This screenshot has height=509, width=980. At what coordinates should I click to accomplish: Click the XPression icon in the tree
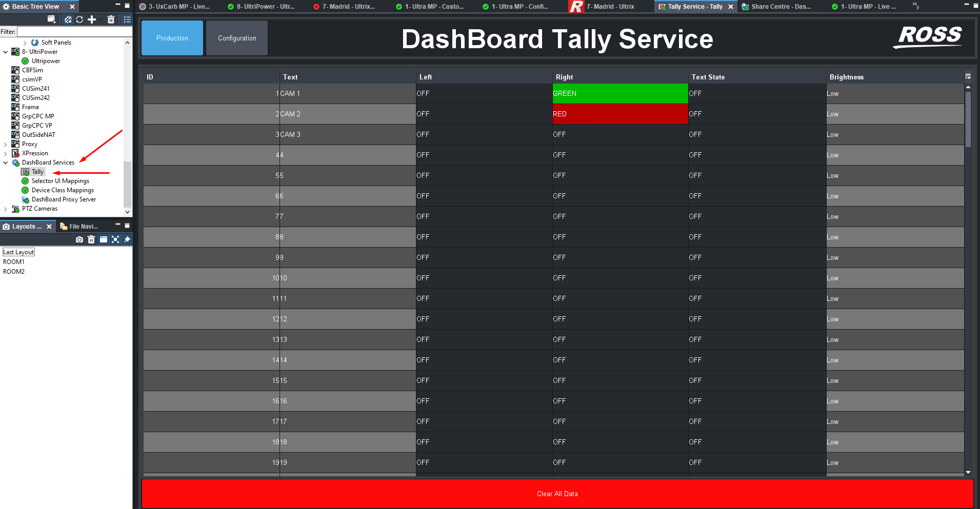[x=15, y=153]
